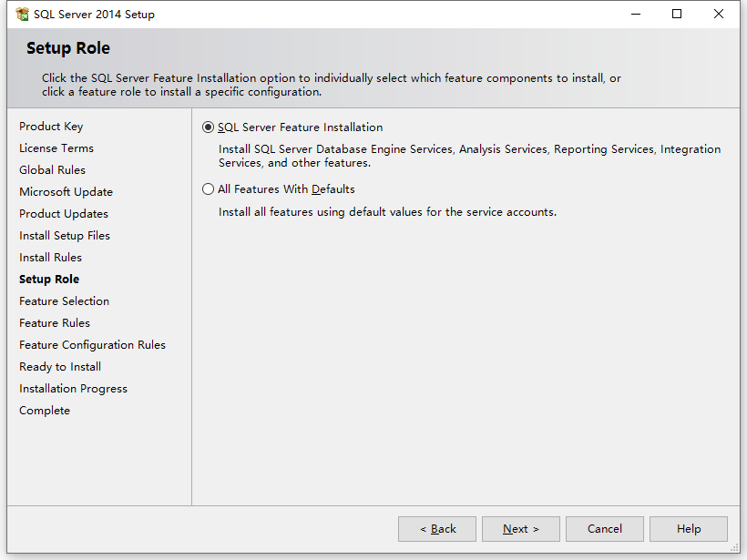Open the setup Help
Image resolution: width=747 pixels, height=560 pixels.
688,528
